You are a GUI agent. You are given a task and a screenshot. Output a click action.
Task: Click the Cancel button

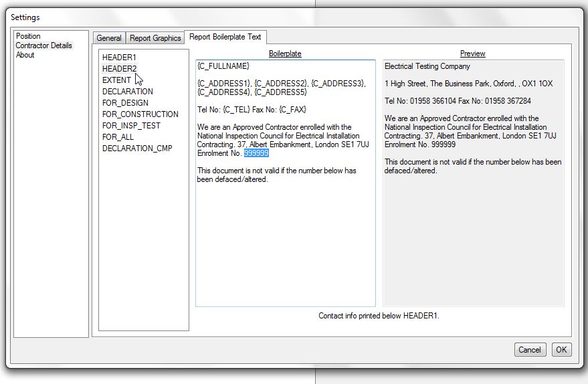[530, 349]
